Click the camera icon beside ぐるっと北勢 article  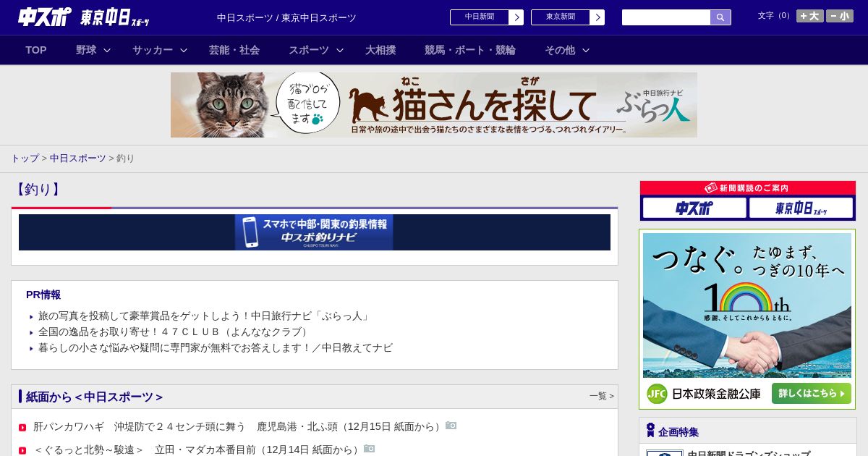(369, 449)
